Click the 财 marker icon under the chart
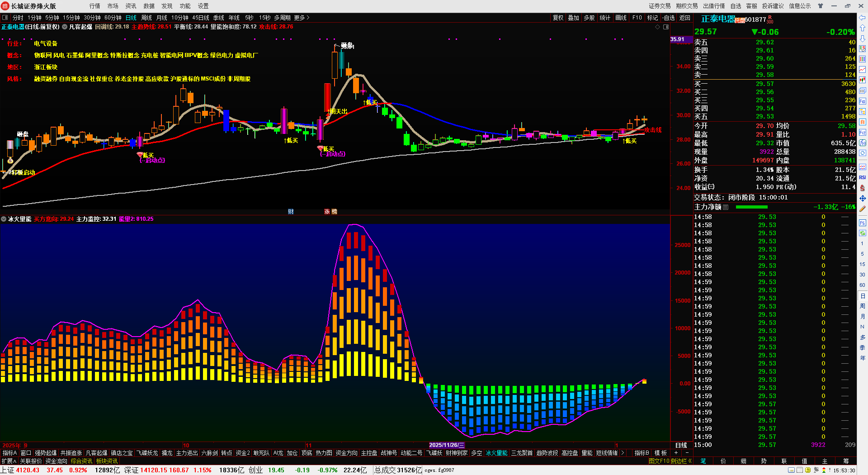This screenshot has width=868, height=475. click(291, 212)
